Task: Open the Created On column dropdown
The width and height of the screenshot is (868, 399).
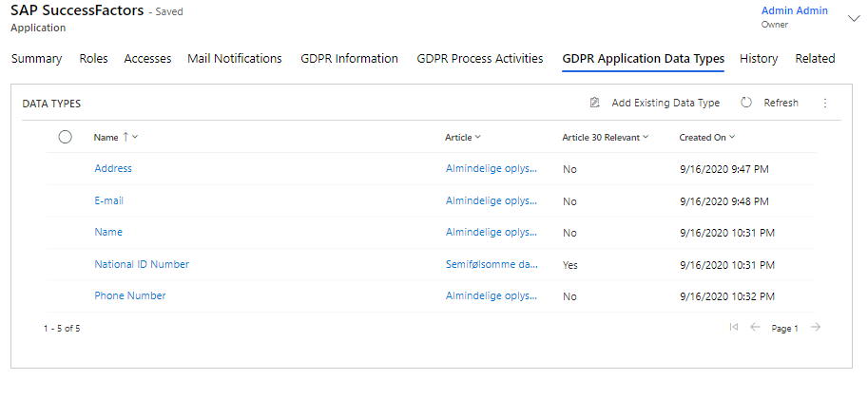Action: (733, 137)
